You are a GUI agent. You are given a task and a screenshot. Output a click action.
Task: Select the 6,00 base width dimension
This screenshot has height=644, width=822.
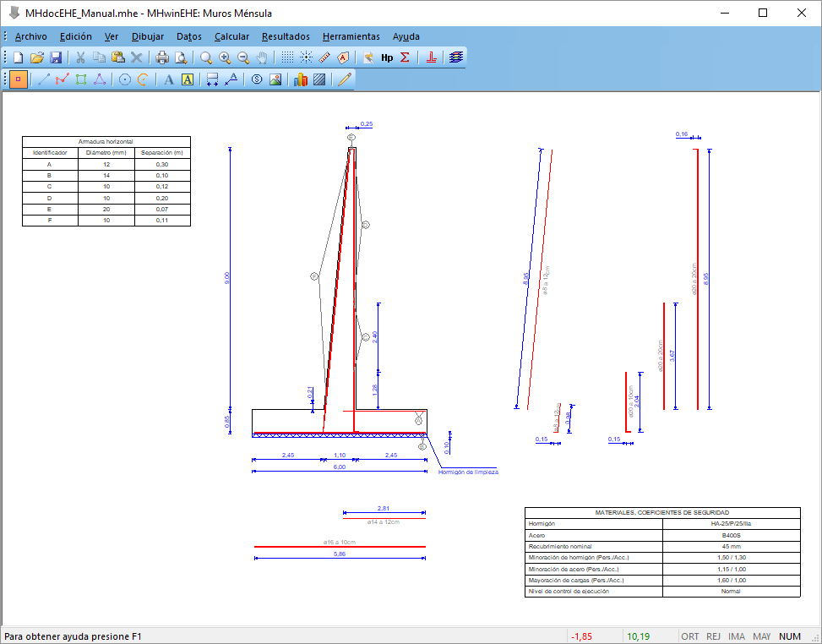[340, 467]
